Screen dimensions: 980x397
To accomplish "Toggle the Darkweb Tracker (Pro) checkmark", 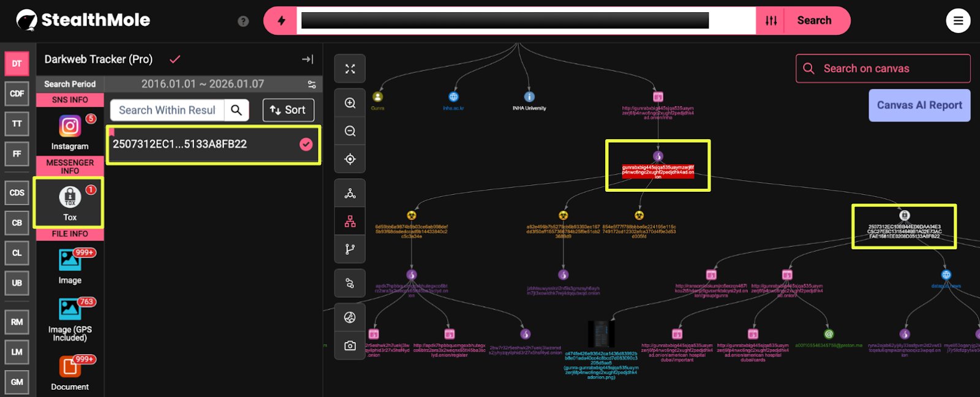I will point(175,59).
